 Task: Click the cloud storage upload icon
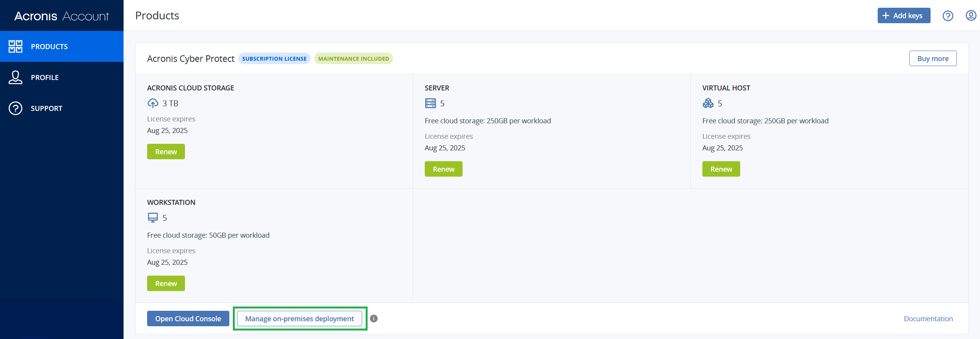[x=153, y=103]
